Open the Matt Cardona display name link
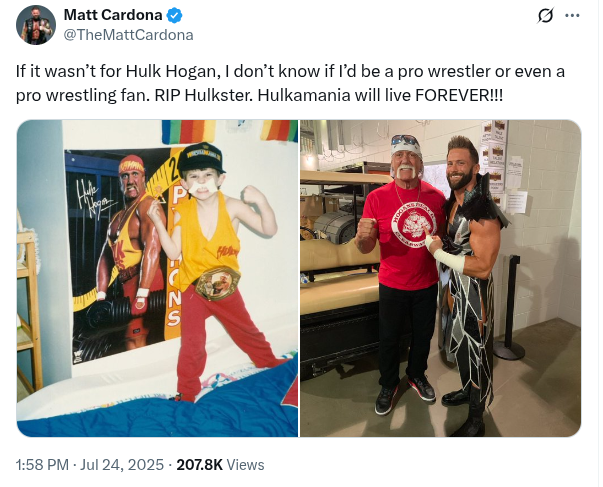Viewport: 603px width, 487px height. [x=113, y=15]
